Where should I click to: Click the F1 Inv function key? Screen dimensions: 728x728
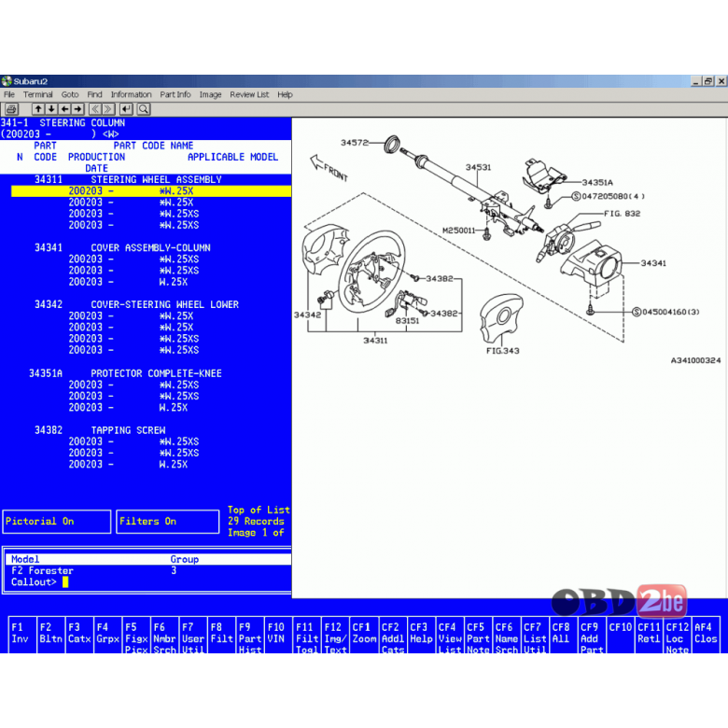22,635
